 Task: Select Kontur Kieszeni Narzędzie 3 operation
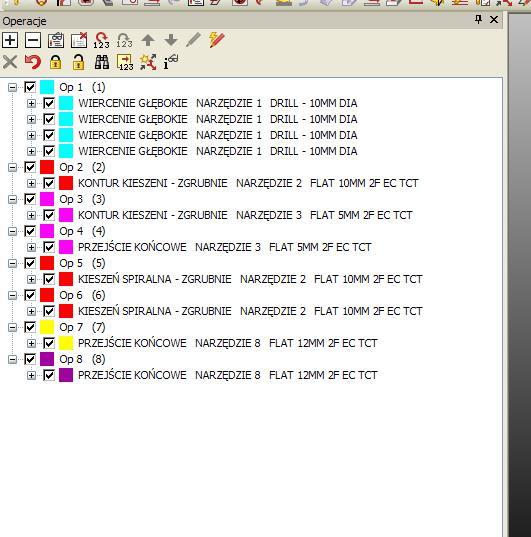coord(245,215)
